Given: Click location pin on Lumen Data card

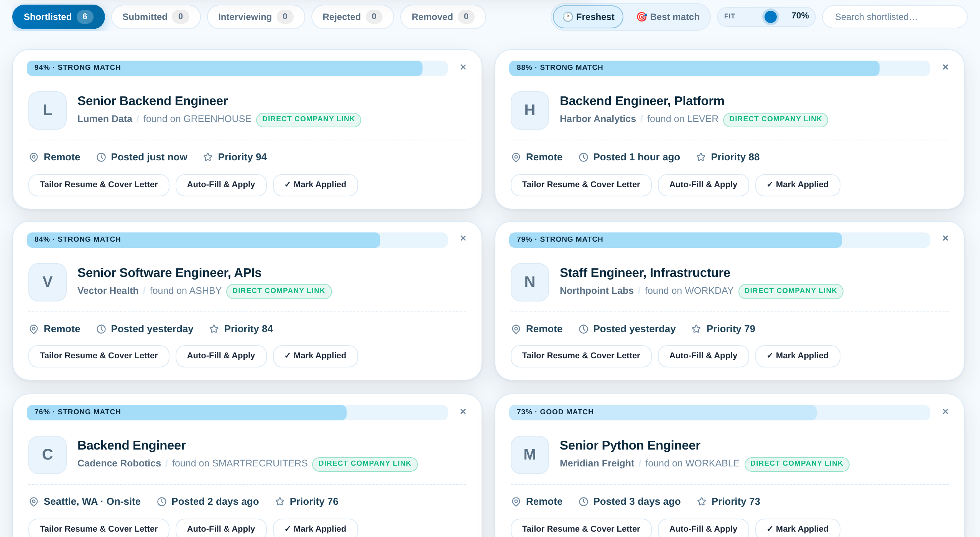Looking at the screenshot, I should (34, 157).
